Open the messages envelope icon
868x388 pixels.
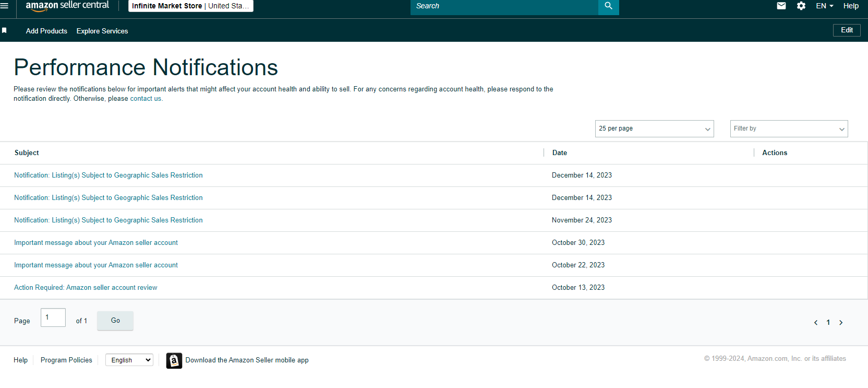[x=781, y=6]
